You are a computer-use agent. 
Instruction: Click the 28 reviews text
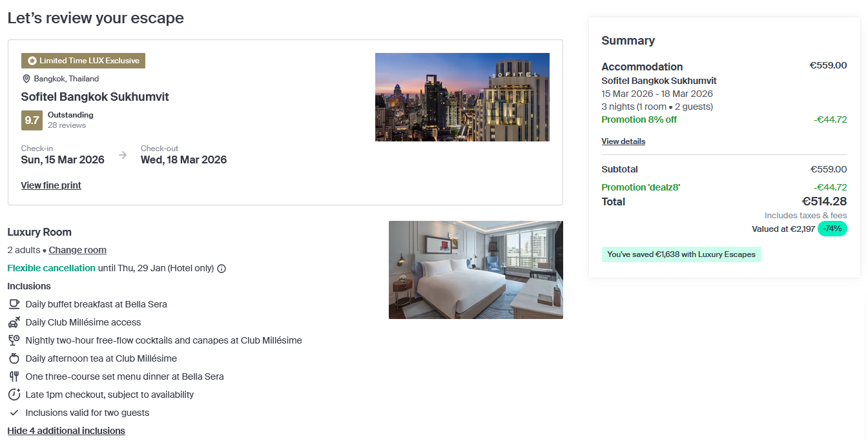click(x=67, y=125)
